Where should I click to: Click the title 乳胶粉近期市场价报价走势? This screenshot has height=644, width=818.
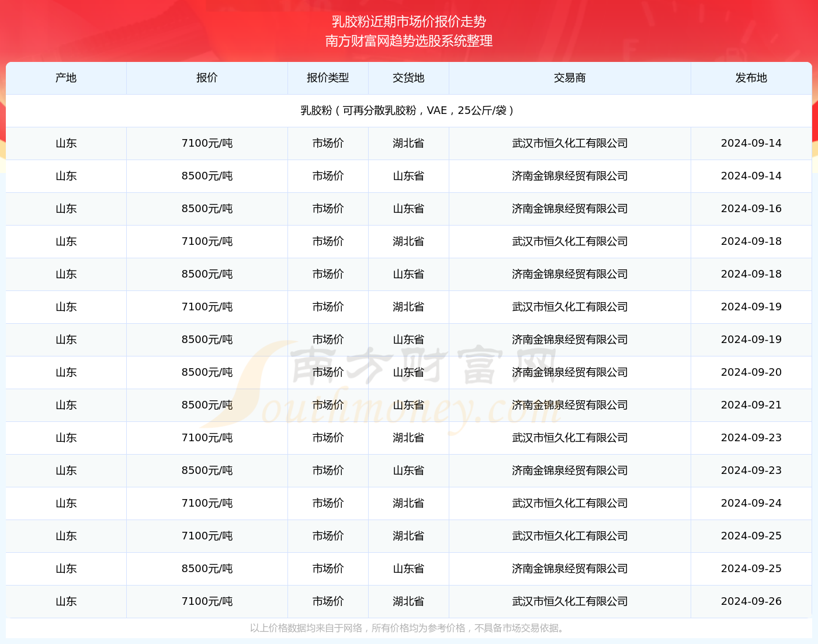tap(409, 22)
